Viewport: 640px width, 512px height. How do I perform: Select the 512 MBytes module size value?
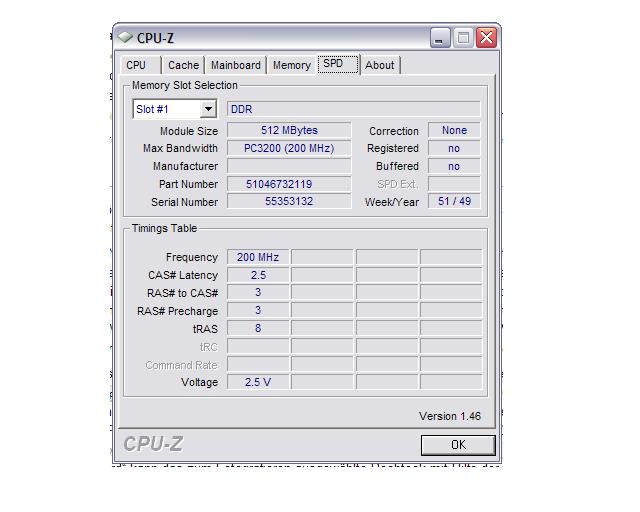click(289, 130)
